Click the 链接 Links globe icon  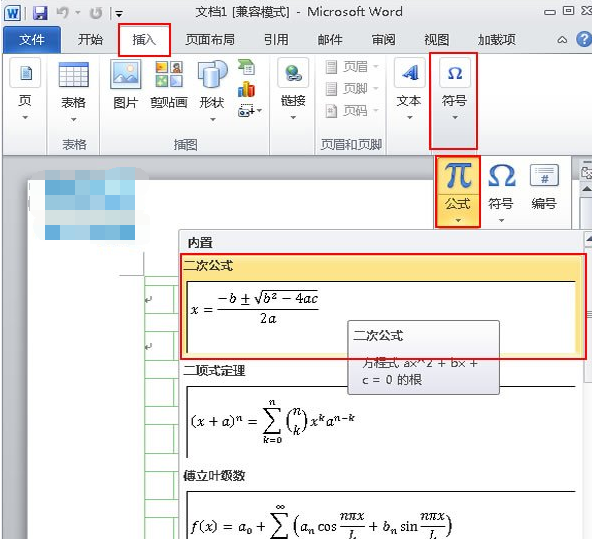coord(293,73)
